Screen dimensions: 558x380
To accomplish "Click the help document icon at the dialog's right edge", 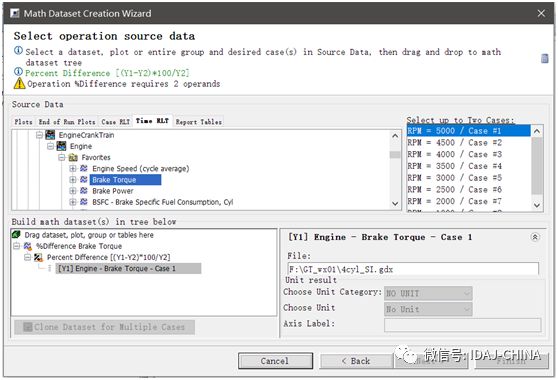I will 544,58.
